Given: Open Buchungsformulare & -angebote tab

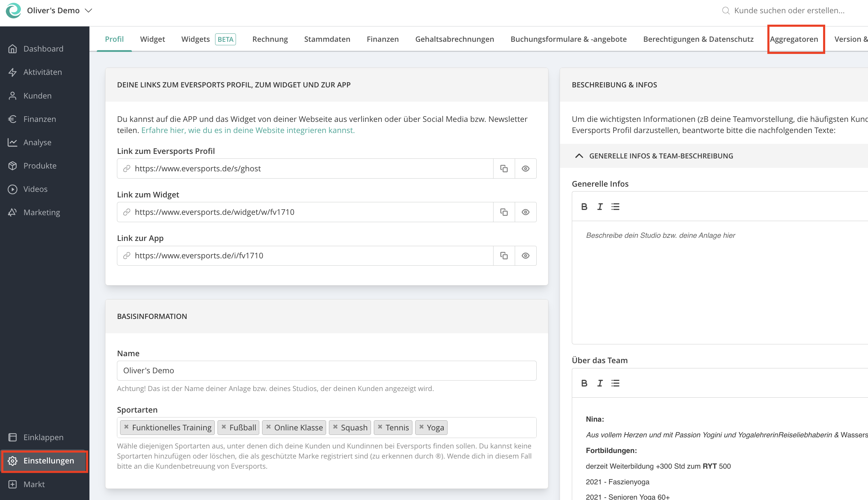Looking at the screenshot, I should [568, 39].
